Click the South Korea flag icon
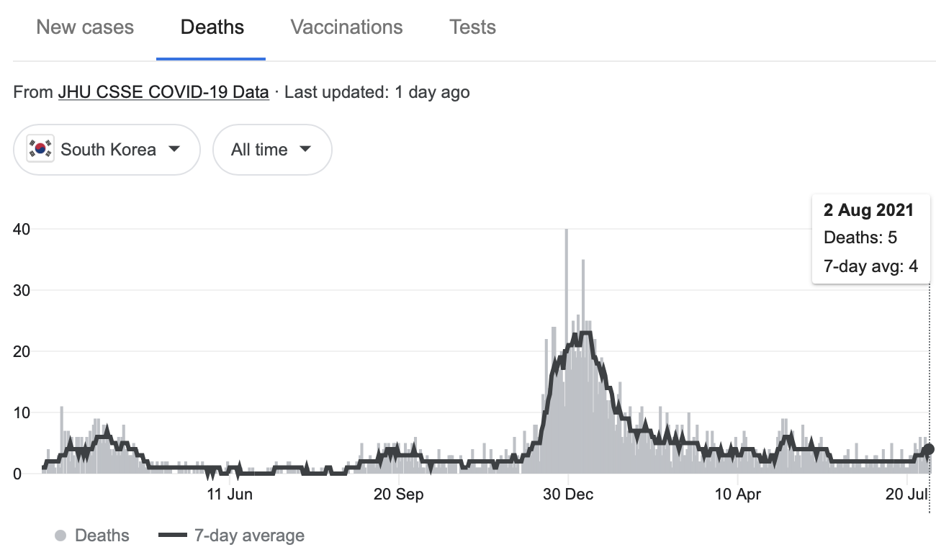This screenshot has height=560, width=936. pos(40,149)
